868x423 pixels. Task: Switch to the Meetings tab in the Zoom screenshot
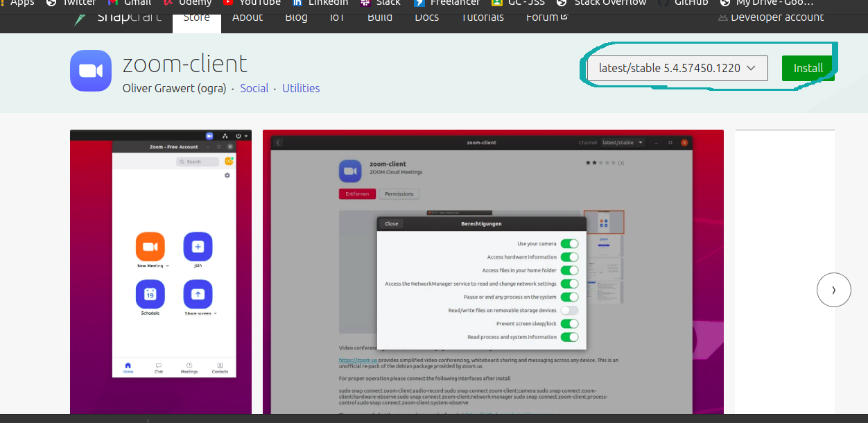pyautogui.click(x=189, y=368)
